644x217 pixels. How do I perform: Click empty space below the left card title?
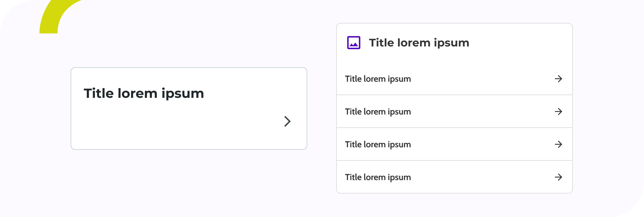[x=164, y=126]
